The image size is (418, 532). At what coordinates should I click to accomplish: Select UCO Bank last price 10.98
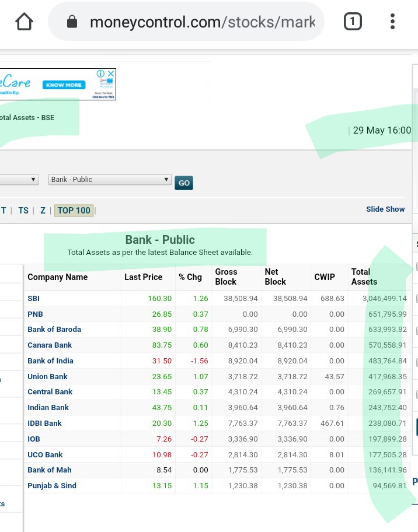tap(162, 454)
